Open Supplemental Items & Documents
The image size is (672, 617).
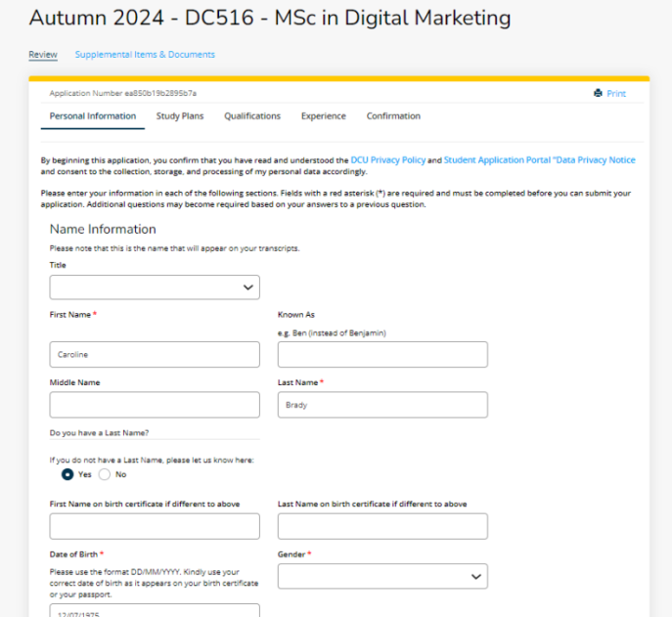tap(145, 55)
